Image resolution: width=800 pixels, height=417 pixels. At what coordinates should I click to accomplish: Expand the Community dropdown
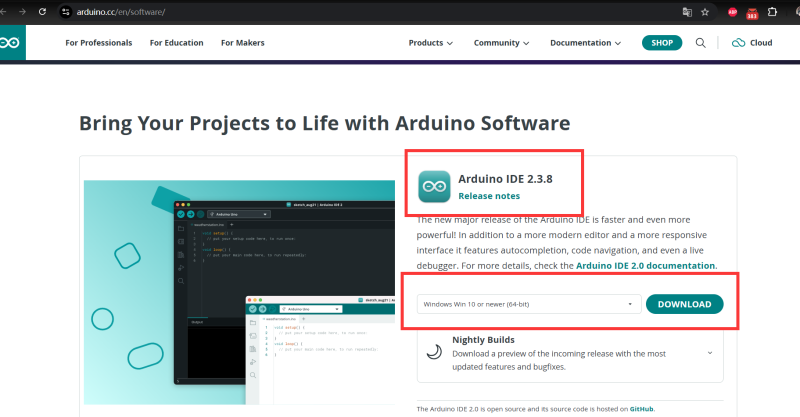(502, 43)
